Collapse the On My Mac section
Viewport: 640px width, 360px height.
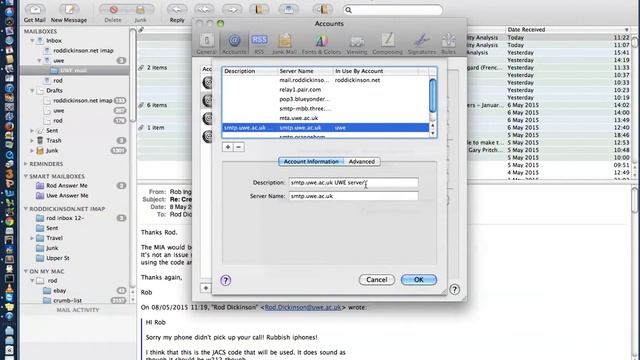[26, 271]
